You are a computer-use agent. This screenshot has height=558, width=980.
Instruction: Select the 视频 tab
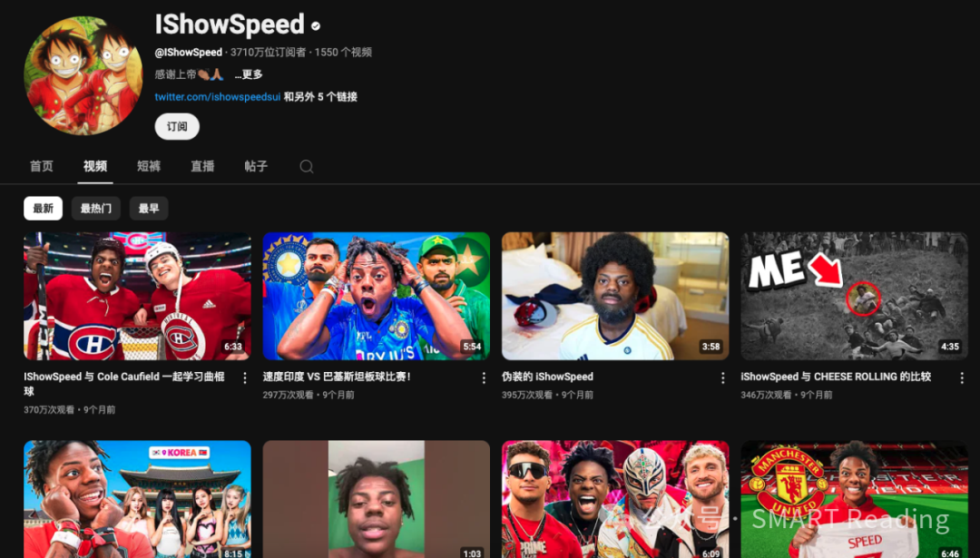point(95,166)
